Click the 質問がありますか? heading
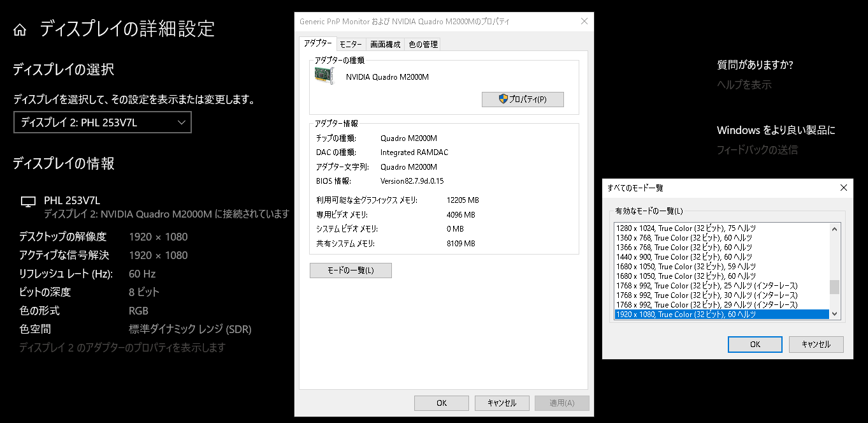This screenshot has width=868, height=423. 755,64
